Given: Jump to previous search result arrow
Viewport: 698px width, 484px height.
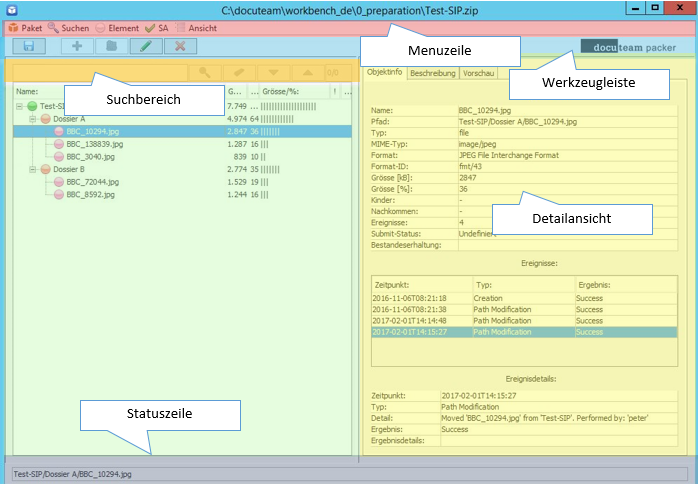Looking at the screenshot, I should (x=308, y=72).
